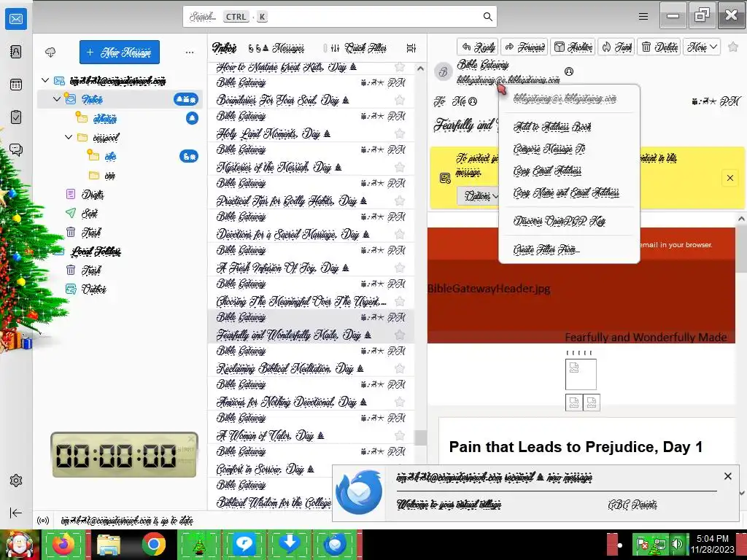Click the Thunderbird taskbar icon
Viewport: 747px width, 560px height.
pos(335,544)
